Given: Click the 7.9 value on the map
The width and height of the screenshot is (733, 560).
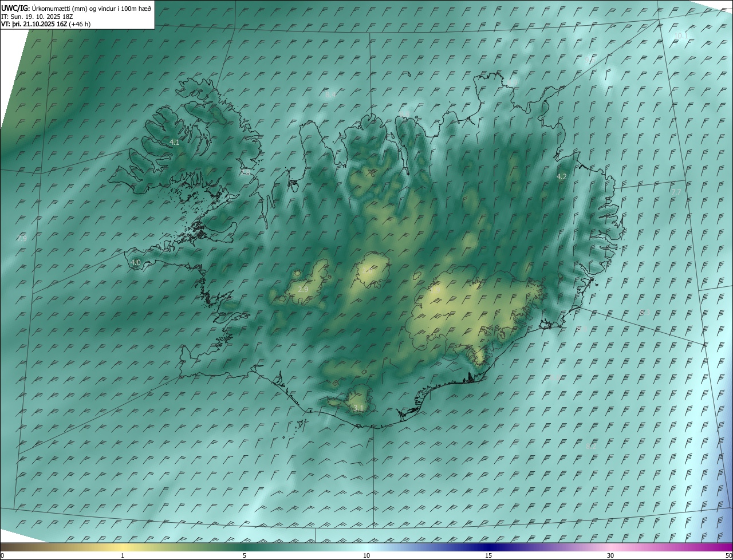Looking at the screenshot, I should click(22, 239).
